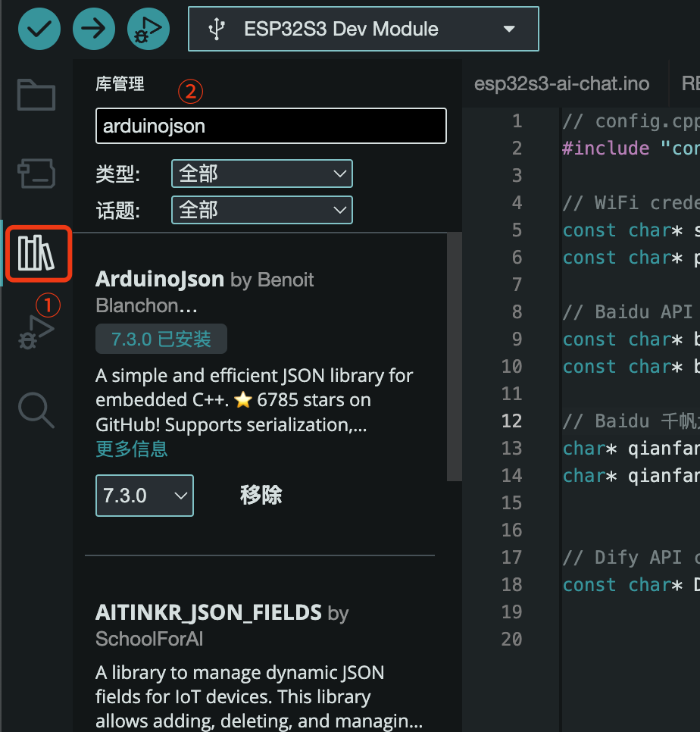
Task: Open the Boards Manager sidebar icon
Action: point(36,174)
